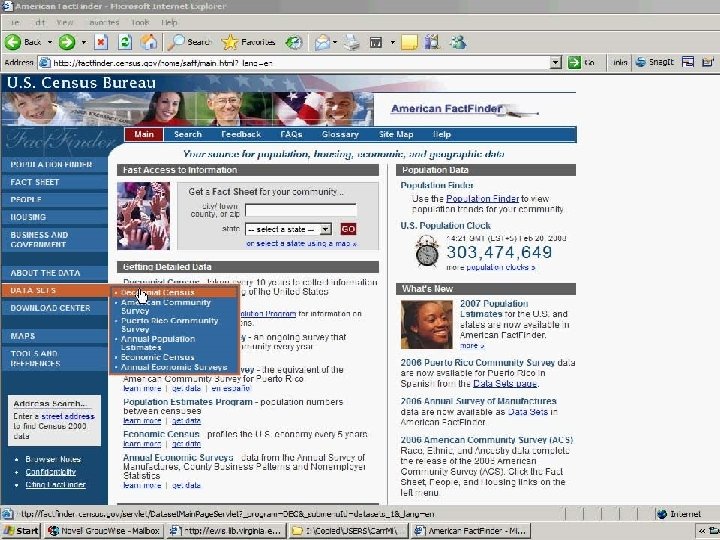Open the Forward button history dropdown arrow

[x=84, y=42]
